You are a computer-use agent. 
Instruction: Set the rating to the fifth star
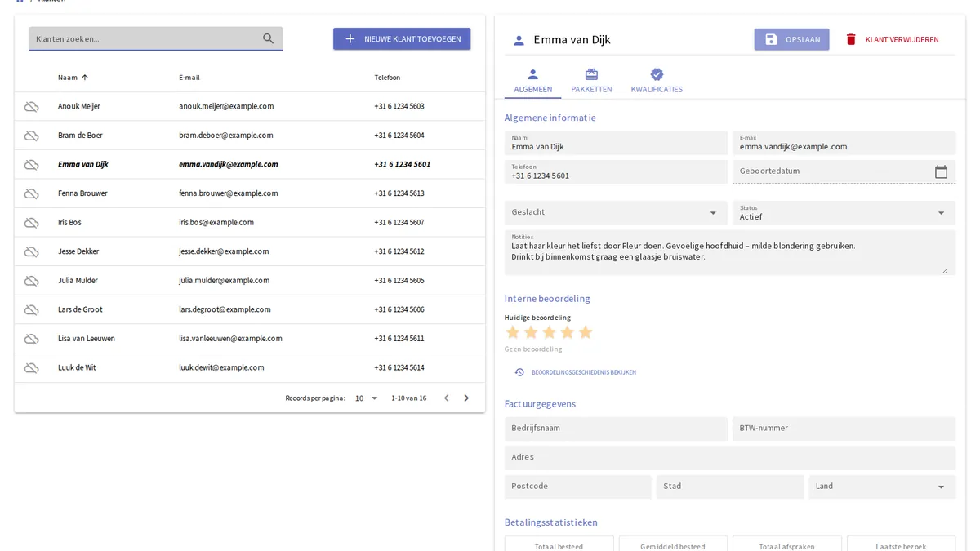pos(585,333)
